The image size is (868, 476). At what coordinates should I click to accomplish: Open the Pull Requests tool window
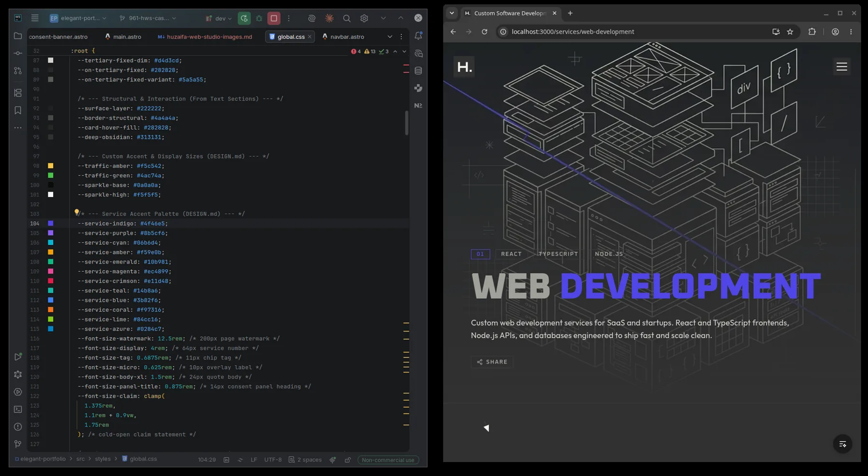click(18, 71)
